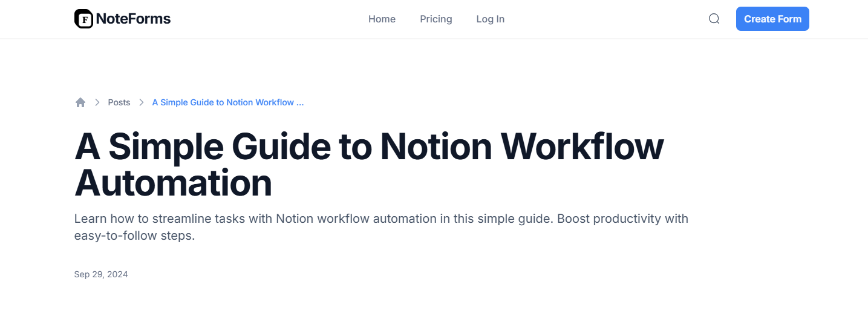868x313 pixels.
Task: Click the article description starting "Learn how to streamline"
Action: [381, 227]
